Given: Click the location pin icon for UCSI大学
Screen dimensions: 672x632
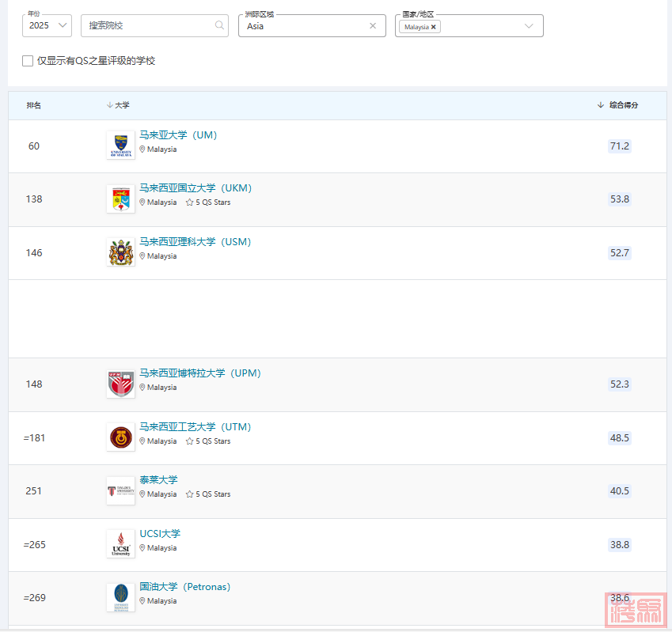Looking at the screenshot, I should [142, 548].
